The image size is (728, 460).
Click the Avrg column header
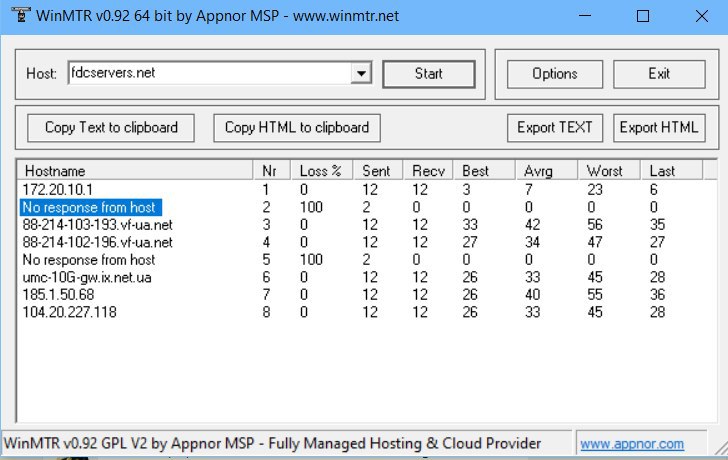(x=546, y=171)
